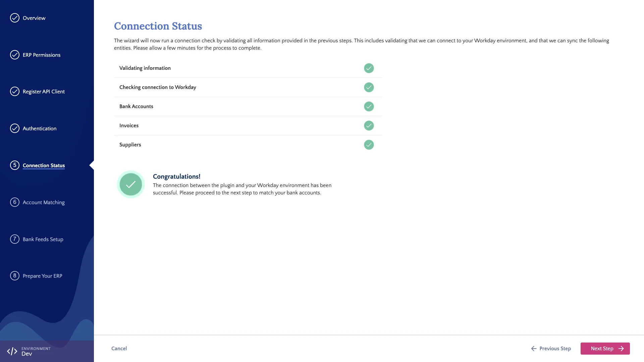Click the large Congratulations checkmark badge
The image size is (644, 362).
tap(131, 184)
